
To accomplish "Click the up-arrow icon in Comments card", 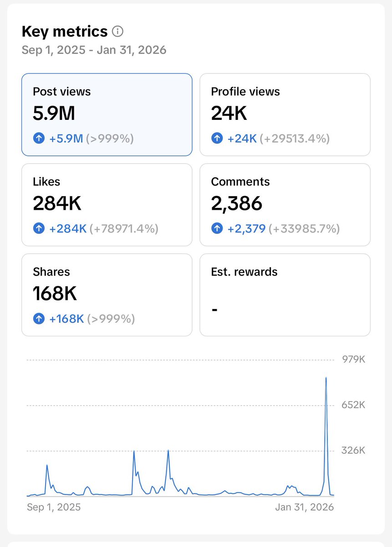I will point(217,228).
